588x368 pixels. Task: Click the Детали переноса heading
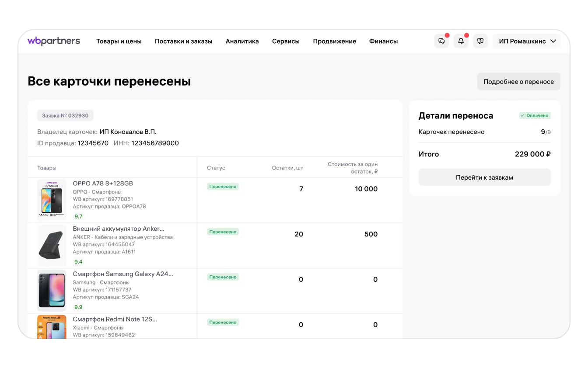click(x=456, y=116)
